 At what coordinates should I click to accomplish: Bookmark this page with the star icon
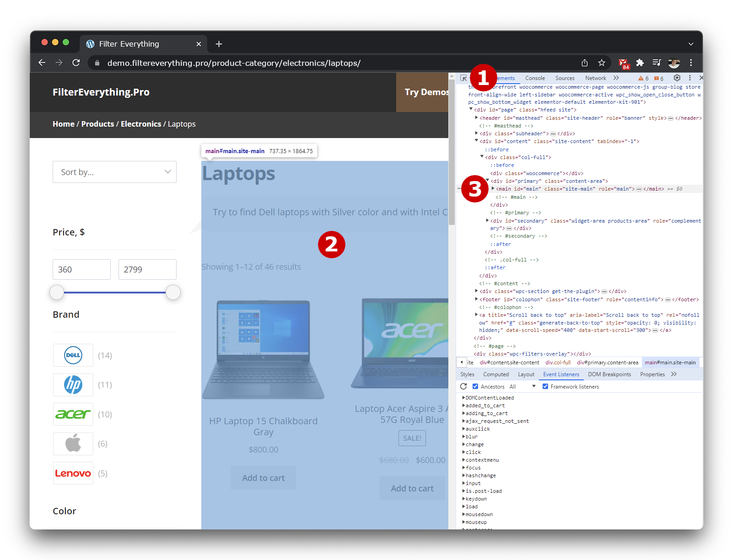pos(602,63)
